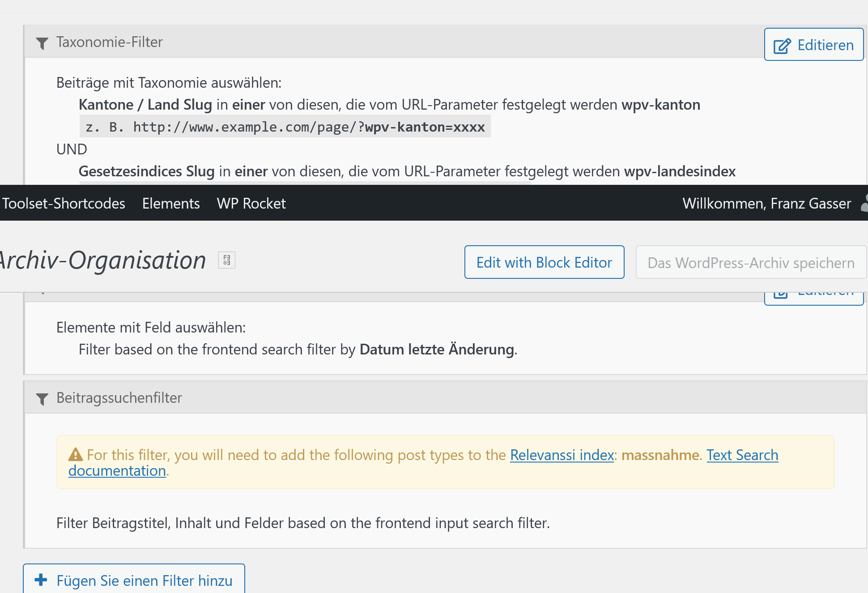
Task: Open the Toolset-Shortcodes admin bar item
Action: [64, 203]
